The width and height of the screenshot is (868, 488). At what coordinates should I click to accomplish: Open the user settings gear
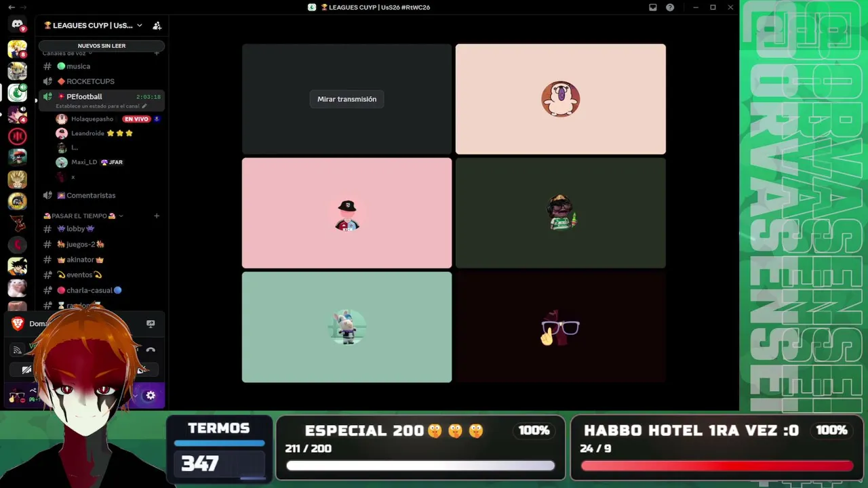coord(151,395)
